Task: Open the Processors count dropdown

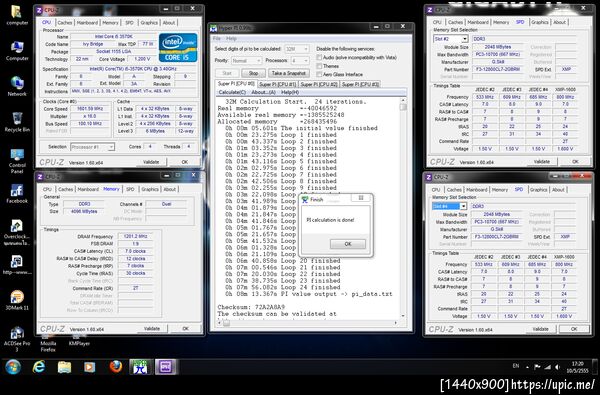Action: click(300, 60)
